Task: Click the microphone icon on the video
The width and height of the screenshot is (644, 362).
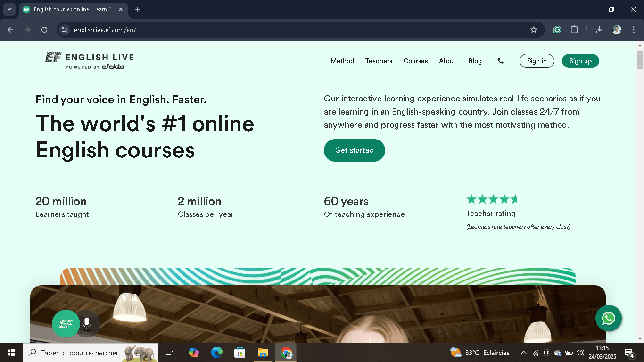Action: coord(87,323)
